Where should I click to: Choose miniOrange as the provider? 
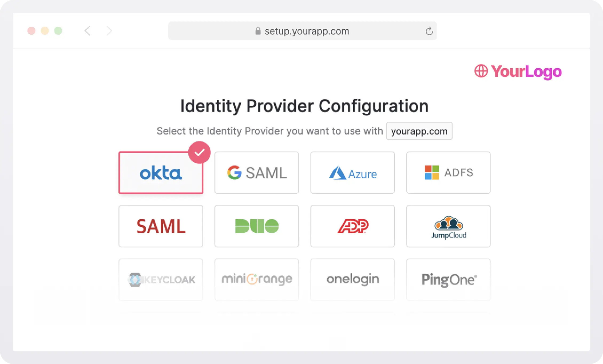[x=256, y=279]
